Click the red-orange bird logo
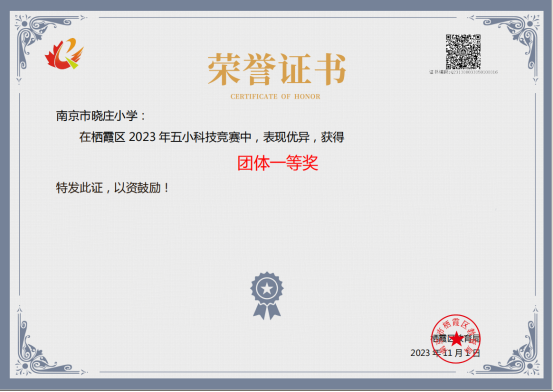Screen dimensions: 553x392 click(64, 54)
